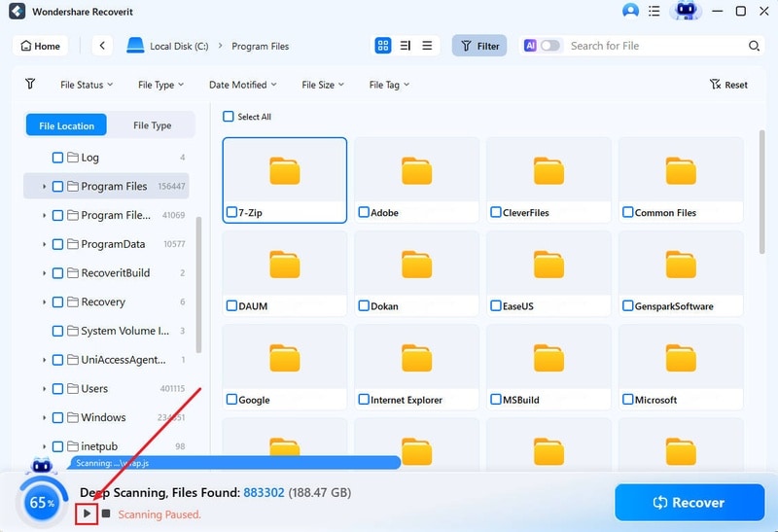The image size is (778, 532).
Task: Open the DAUM folder icon
Action: [x=285, y=264]
